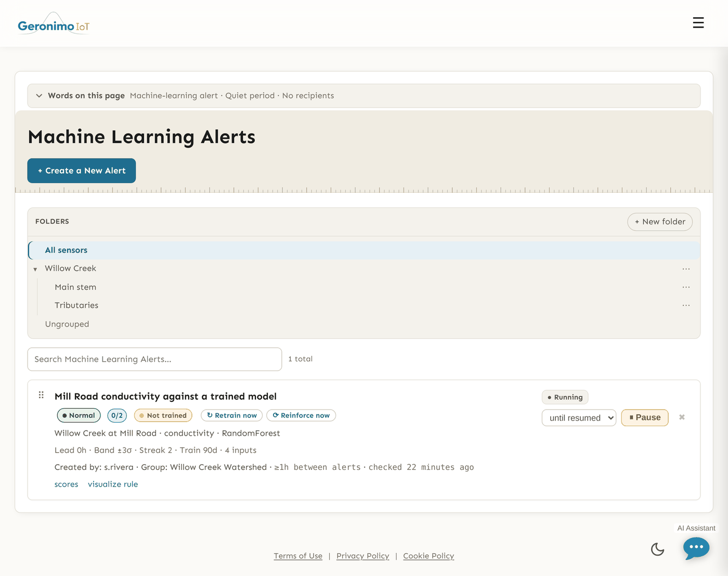Click the Mill Road conductivity alert title
This screenshot has width=728, height=576.
click(165, 396)
